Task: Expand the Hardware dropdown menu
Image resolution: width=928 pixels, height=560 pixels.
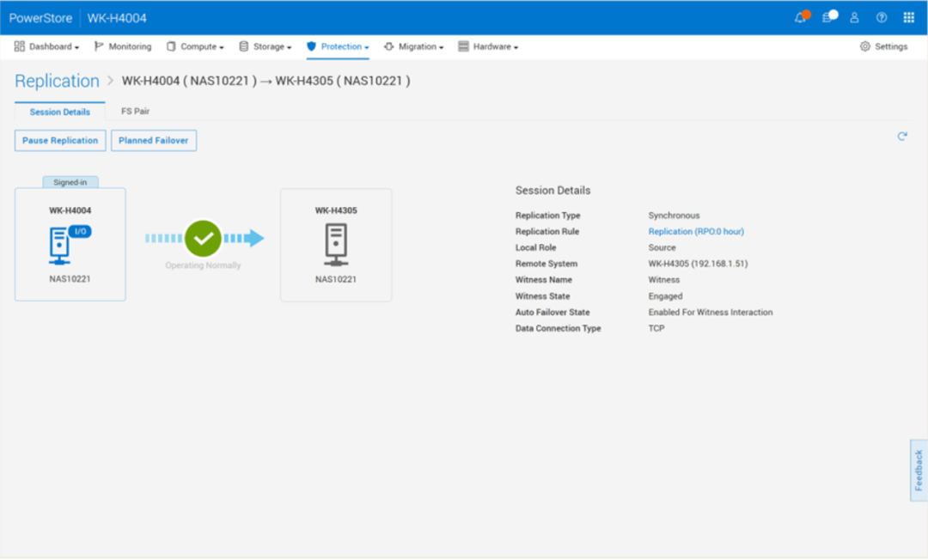Action: (488, 46)
